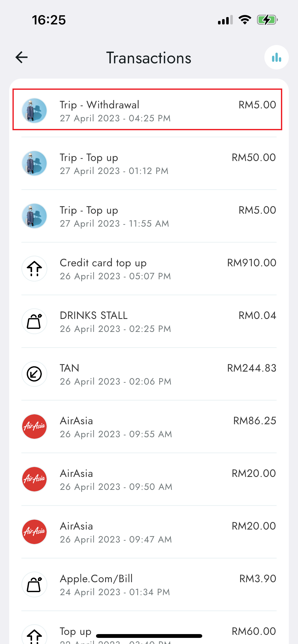Tap the luggage icon for the RM50.00 Trip top up
Screen dimensions: 298x644
tap(34, 163)
